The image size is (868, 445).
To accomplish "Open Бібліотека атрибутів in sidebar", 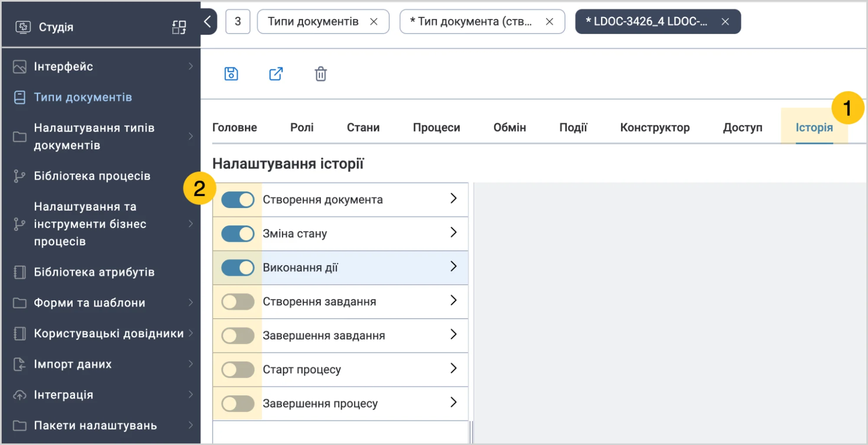I will click(94, 272).
